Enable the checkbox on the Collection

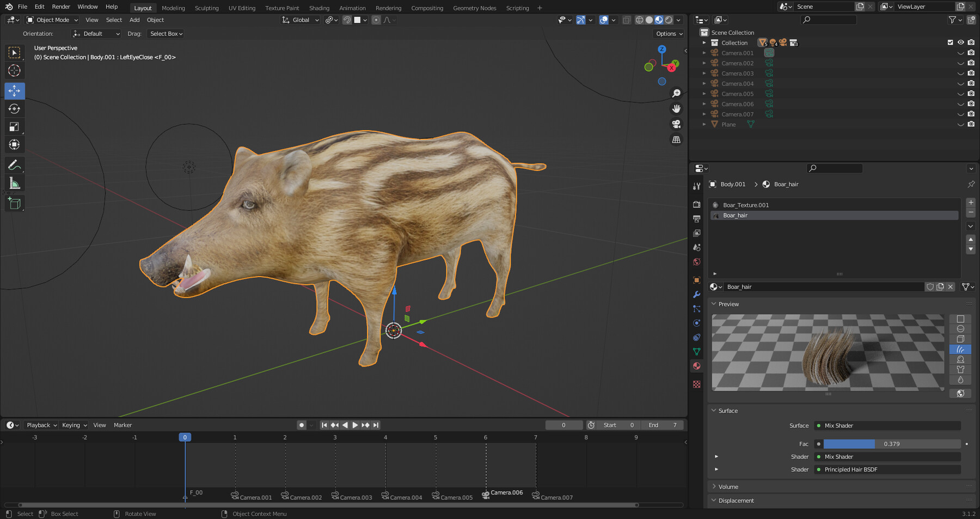(x=950, y=42)
